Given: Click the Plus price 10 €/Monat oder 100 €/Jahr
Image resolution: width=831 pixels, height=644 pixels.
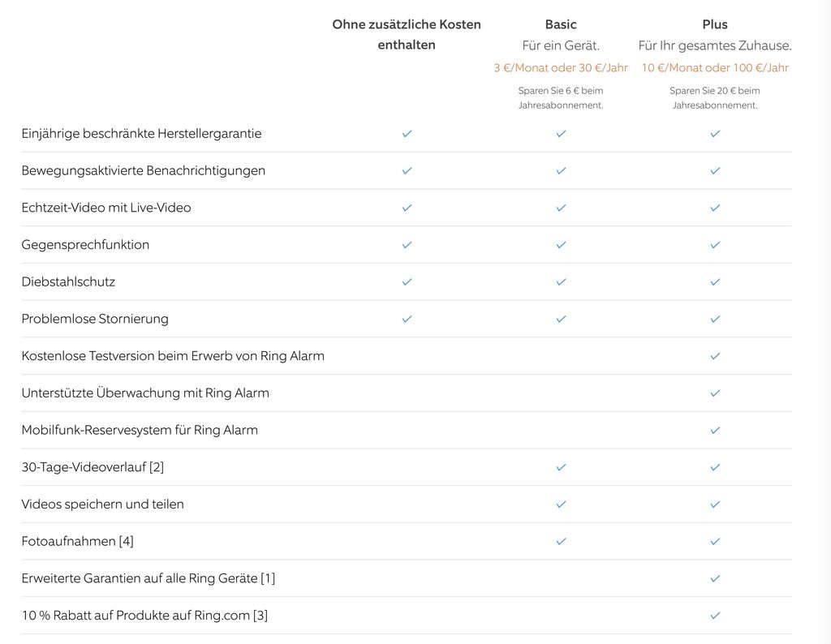Looking at the screenshot, I should (715, 68).
